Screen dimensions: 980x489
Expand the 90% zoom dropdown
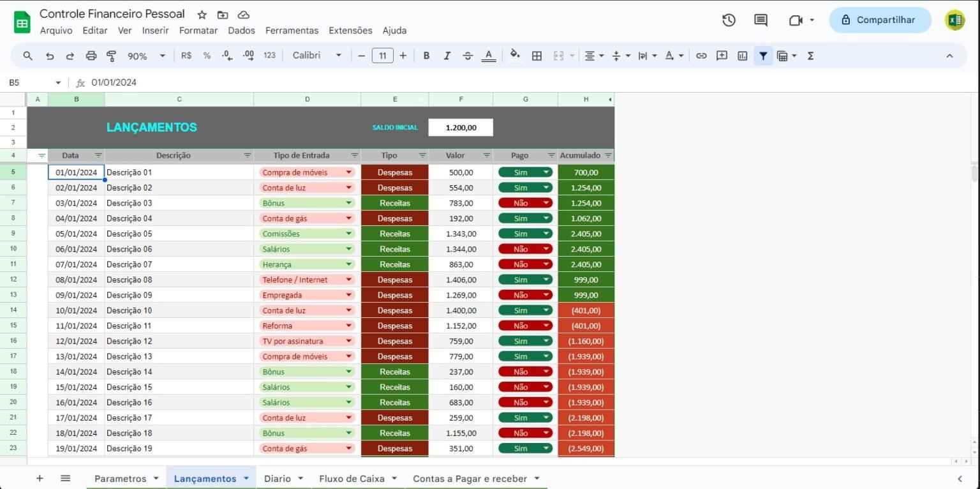(145, 56)
